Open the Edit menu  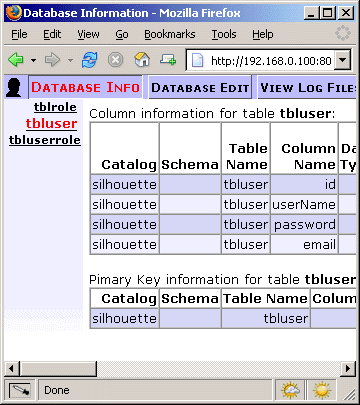(x=52, y=34)
